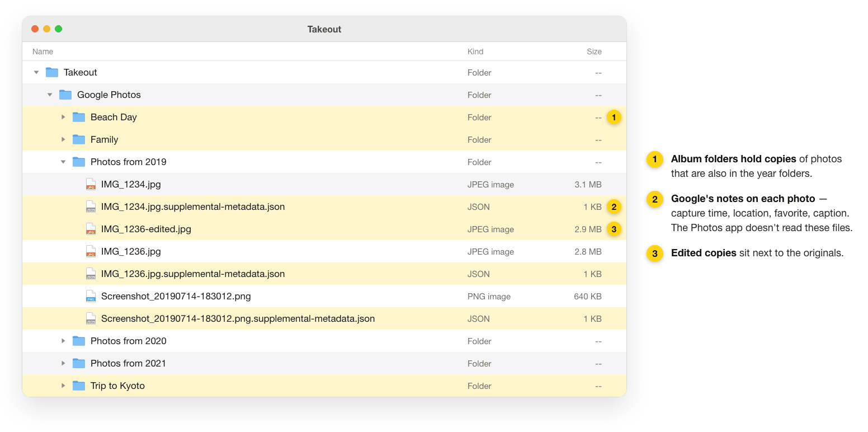Click the green zoom window button

[x=58, y=29]
